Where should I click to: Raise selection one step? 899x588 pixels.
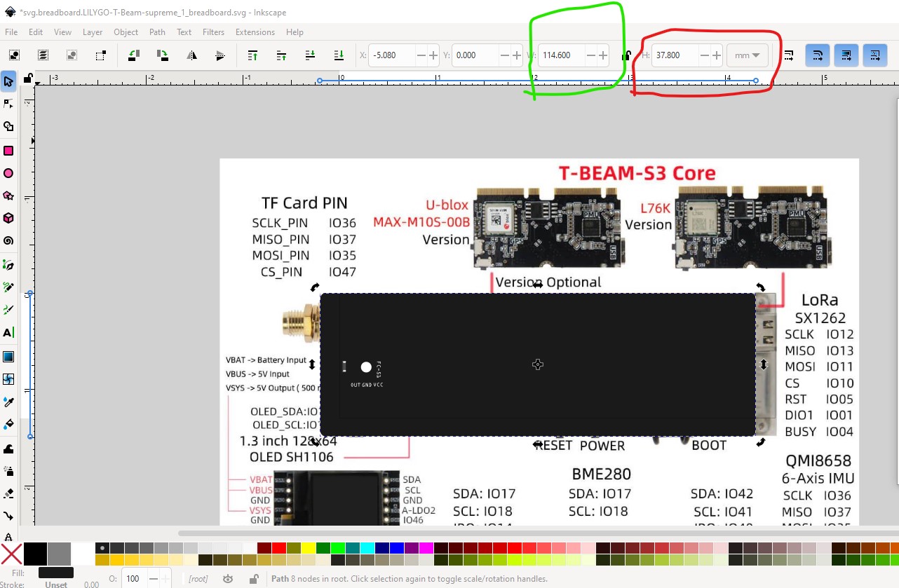click(x=281, y=55)
